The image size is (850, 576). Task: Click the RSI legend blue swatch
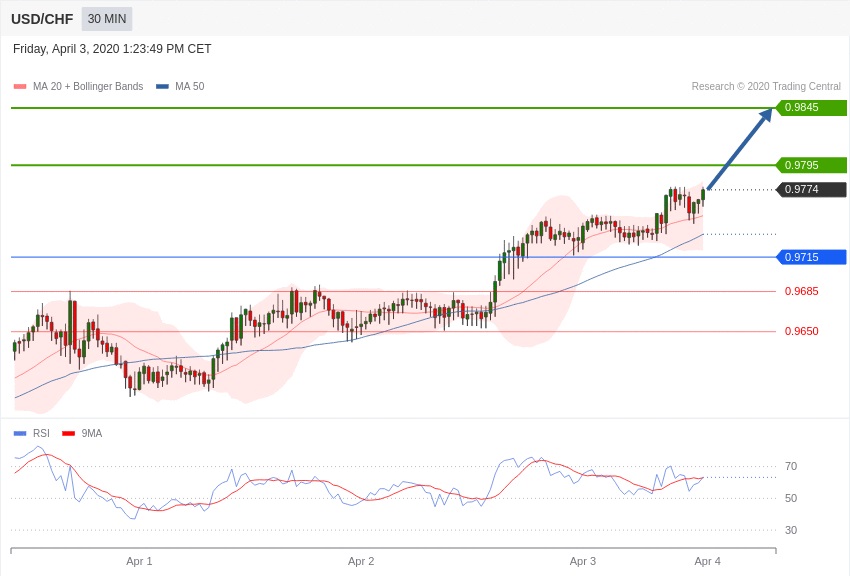tap(20, 433)
